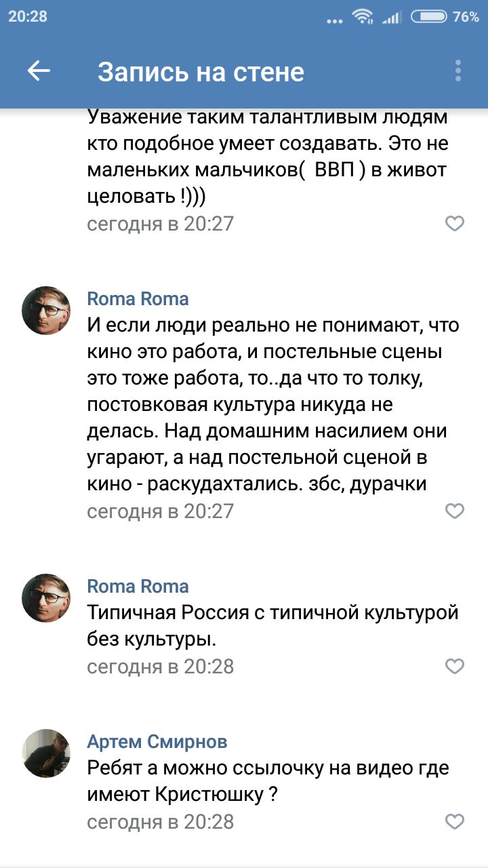Screen dimensions: 488x868
Task: Tap Roma Roma name above 'Типичная Россия'
Action: [x=138, y=587]
